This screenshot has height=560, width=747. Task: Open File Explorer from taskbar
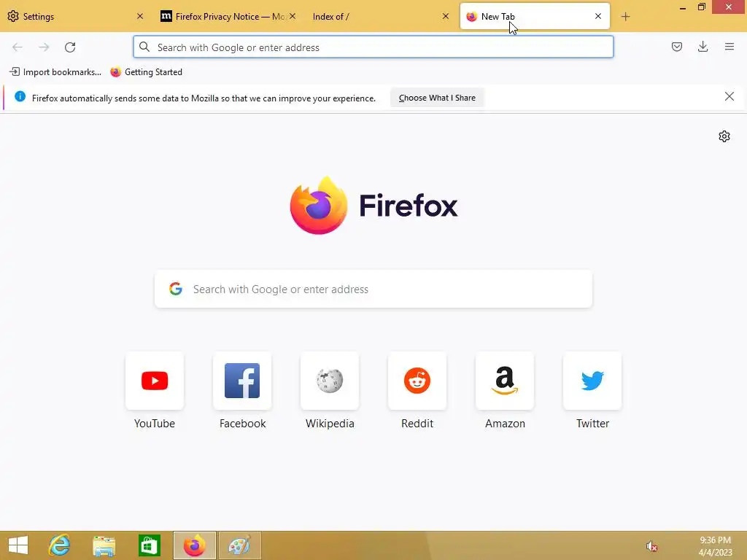(x=104, y=545)
